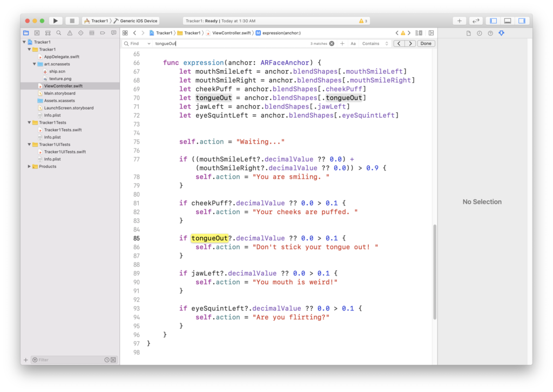Open the Find navigator magnifier icon
553x392 pixels.
point(58,33)
